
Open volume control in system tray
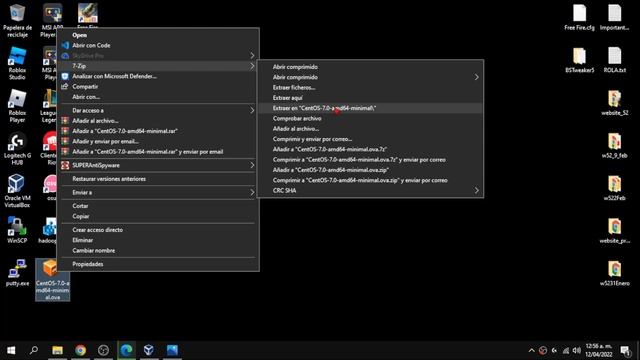point(577,351)
